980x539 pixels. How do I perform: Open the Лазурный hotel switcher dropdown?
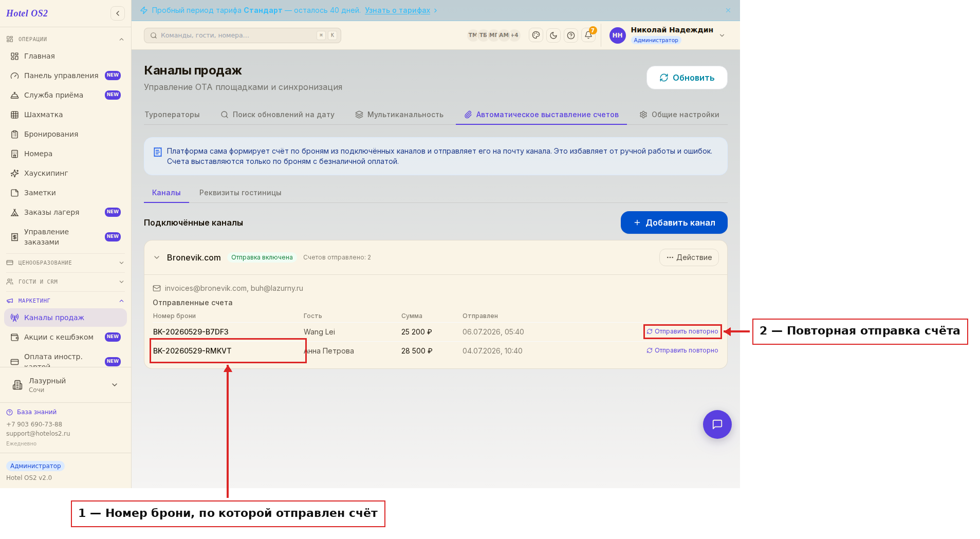(65, 385)
